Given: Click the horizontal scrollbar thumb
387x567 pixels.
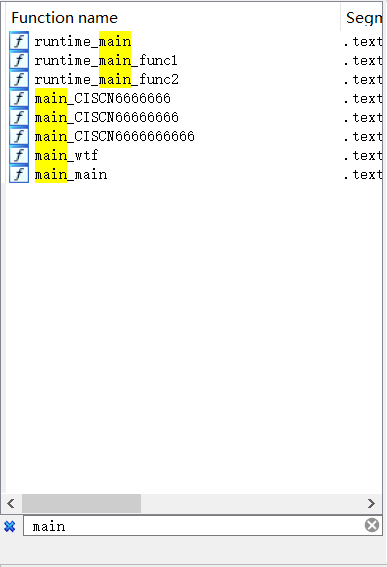Looking at the screenshot, I should click(81, 503).
